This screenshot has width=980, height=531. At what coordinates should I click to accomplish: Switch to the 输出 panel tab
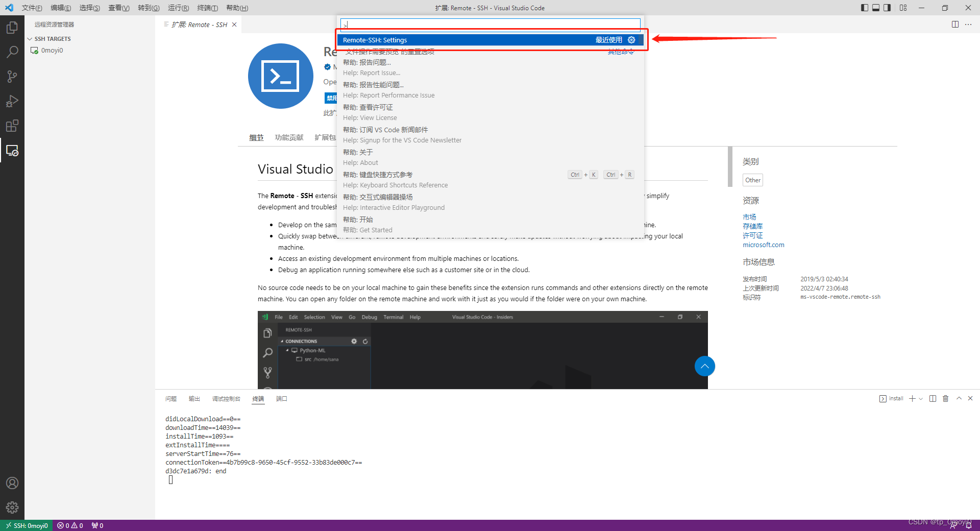(x=194, y=399)
